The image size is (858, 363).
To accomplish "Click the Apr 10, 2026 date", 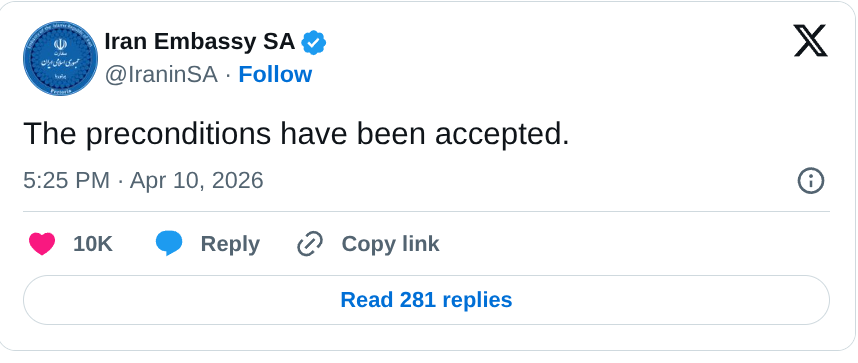I will pos(196,181).
